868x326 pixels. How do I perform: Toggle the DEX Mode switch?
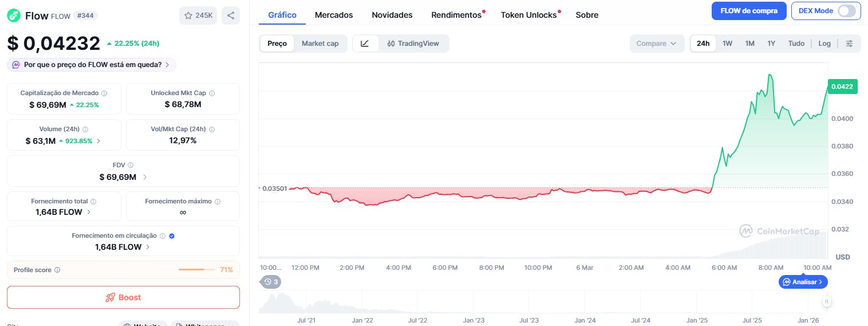tap(847, 11)
